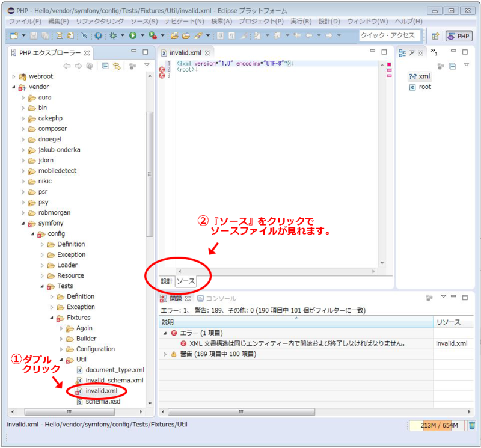The height and width of the screenshot is (448, 481).
Task: Click the Open Perspective icon
Action: [435, 36]
